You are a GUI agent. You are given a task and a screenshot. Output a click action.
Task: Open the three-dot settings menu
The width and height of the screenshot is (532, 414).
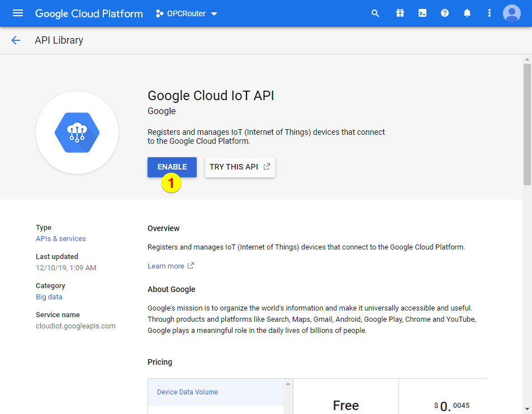490,13
